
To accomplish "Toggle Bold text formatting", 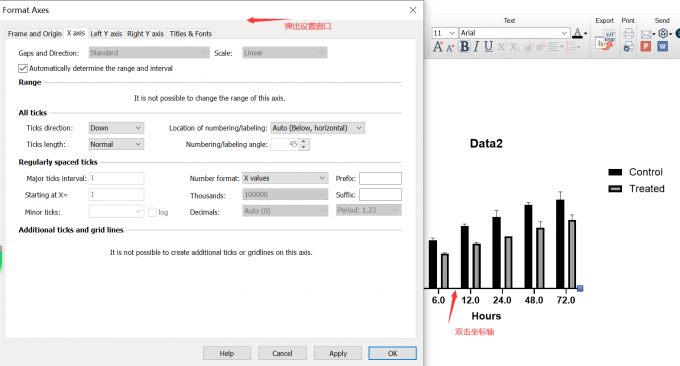I will [464, 46].
